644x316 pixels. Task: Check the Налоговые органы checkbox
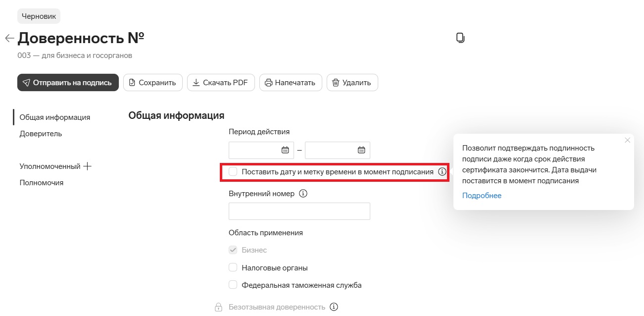(x=233, y=268)
